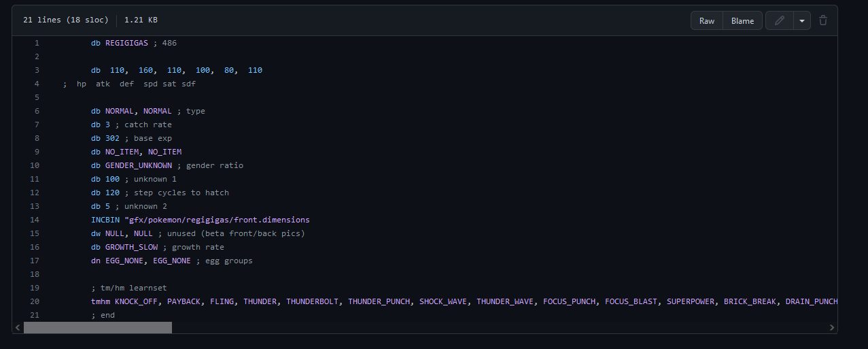Click the REGIGIGAS text on line 1
The height and width of the screenshot is (349, 868).
tap(126, 43)
